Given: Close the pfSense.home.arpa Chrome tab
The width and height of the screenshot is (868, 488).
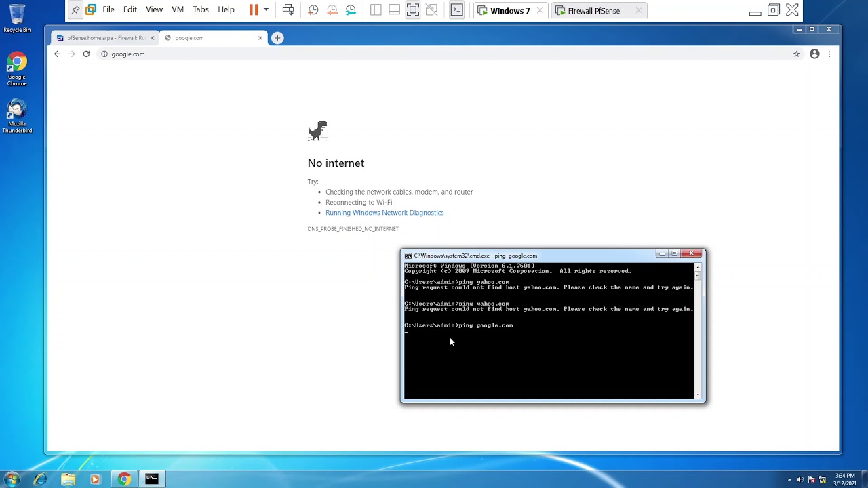Looking at the screenshot, I should 152,38.
